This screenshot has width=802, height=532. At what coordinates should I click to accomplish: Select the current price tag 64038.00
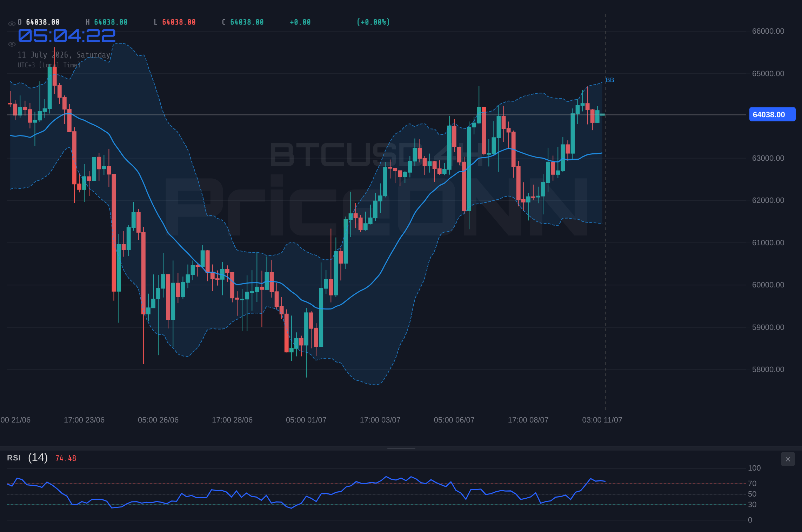772,114
